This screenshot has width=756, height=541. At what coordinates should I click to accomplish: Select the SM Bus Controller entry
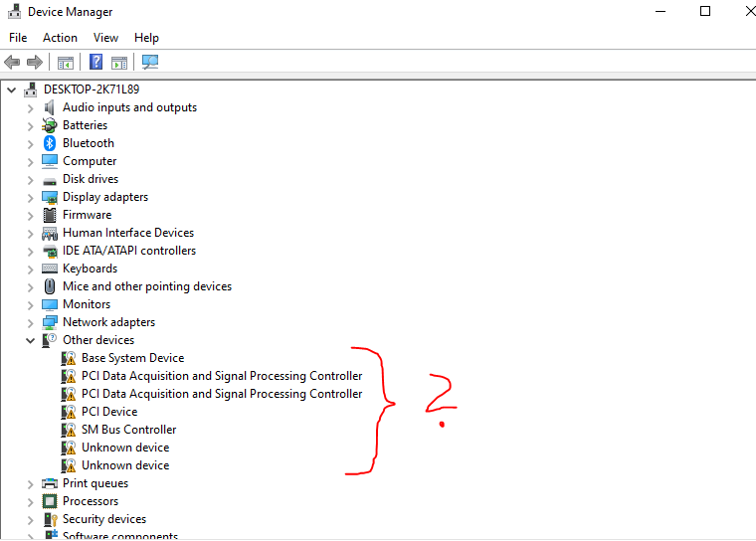(x=128, y=430)
